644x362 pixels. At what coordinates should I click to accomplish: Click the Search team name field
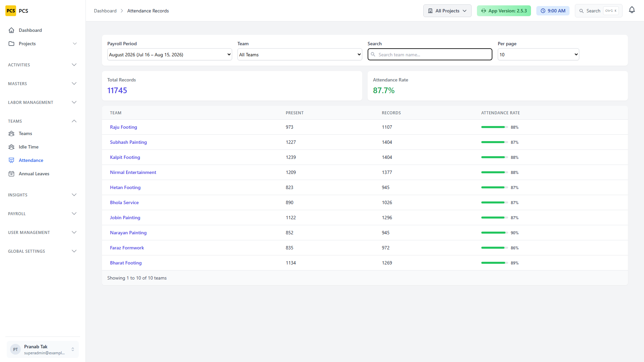coord(430,55)
